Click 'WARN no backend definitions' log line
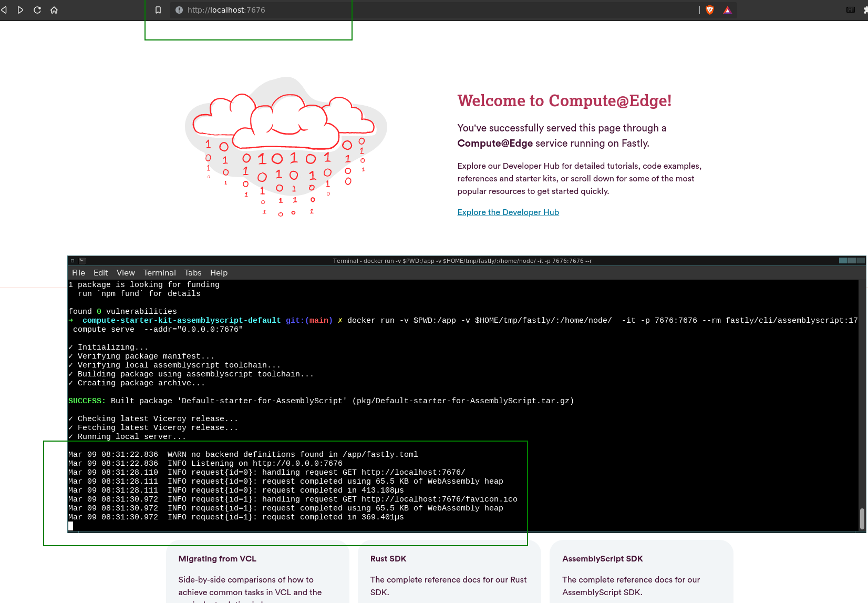Viewport: 868px width, 603px height. pyautogui.click(x=243, y=454)
